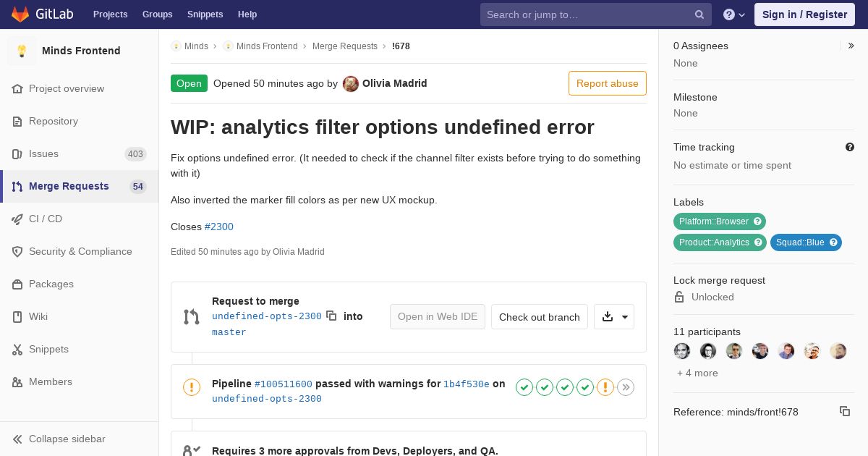Click the Time tracking help icon
This screenshot has width=868, height=456.
tap(850, 147)
